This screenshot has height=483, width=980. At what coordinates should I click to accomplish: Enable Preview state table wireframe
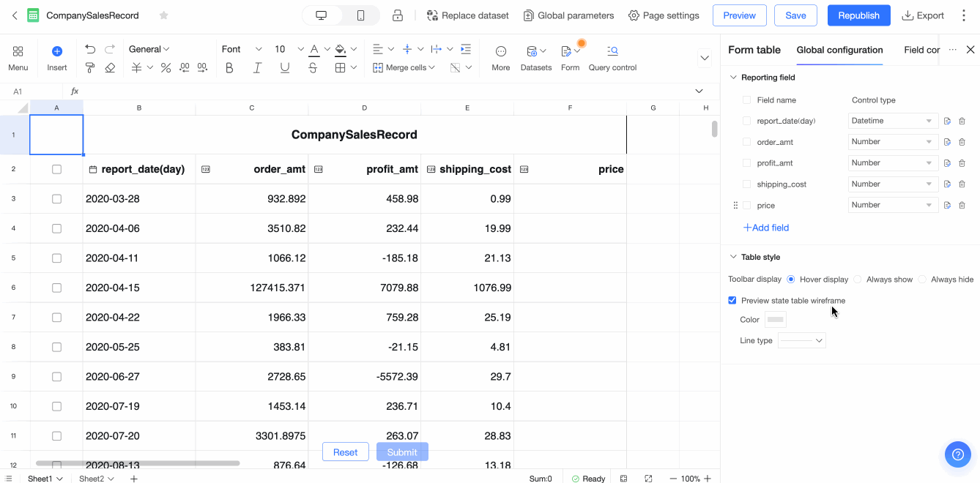pos(732,300)
